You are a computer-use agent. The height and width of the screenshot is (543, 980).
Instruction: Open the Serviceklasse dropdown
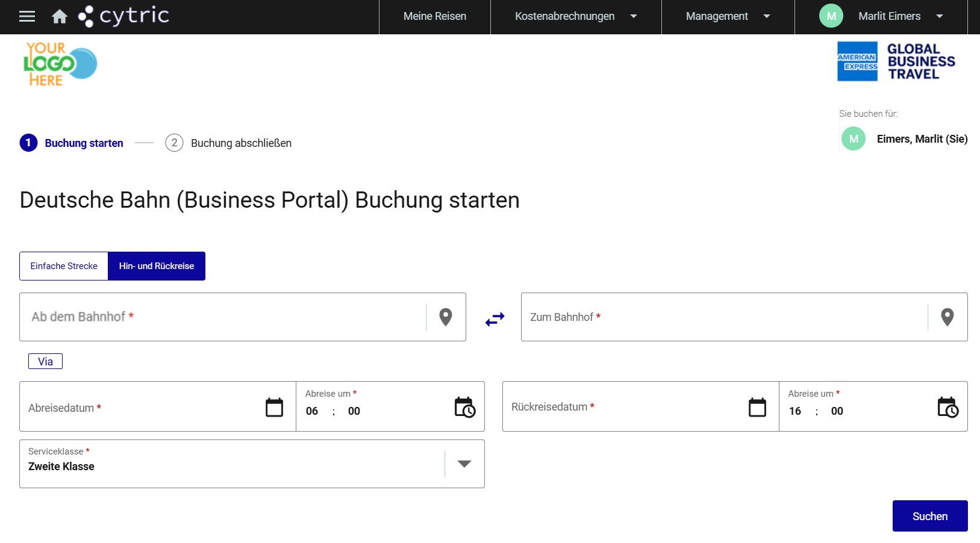252,464
